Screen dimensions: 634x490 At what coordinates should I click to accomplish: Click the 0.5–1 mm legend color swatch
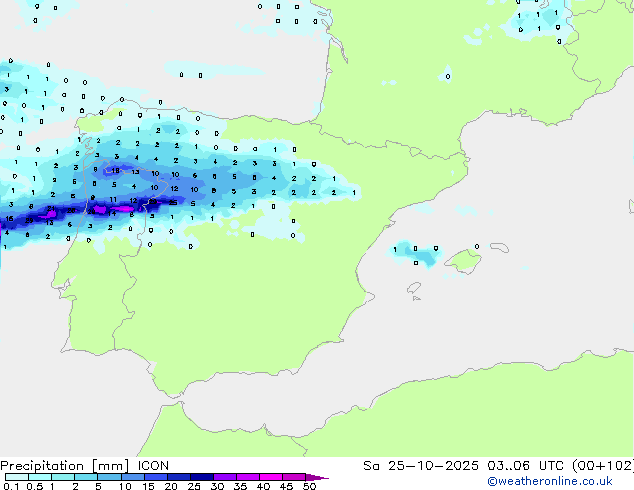[40, 477]
